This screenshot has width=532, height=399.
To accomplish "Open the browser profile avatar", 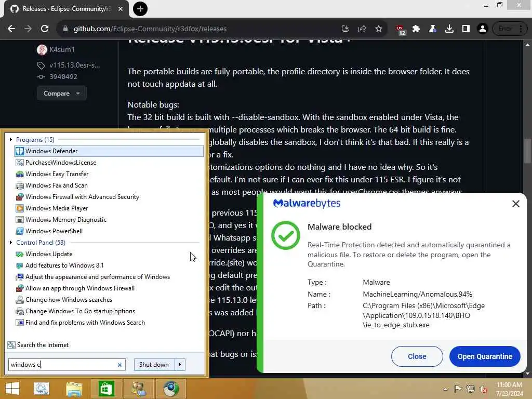I will tap(483, 29).
